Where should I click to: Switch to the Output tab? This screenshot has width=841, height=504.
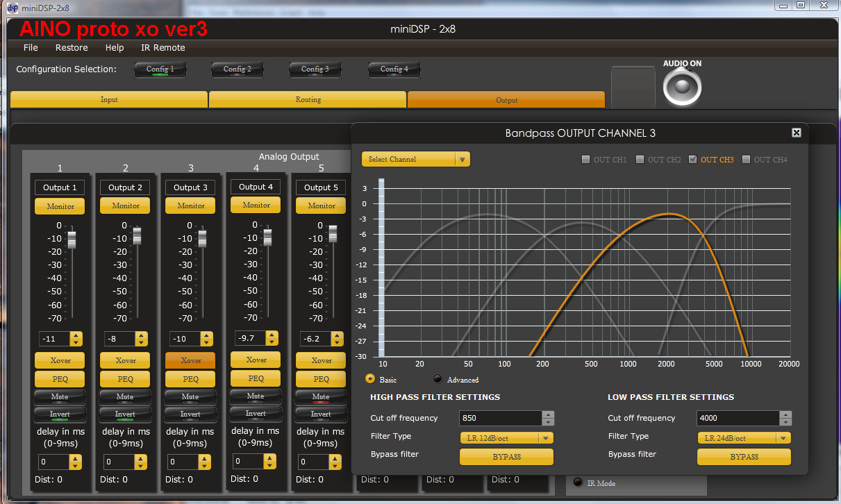point(506,99)
